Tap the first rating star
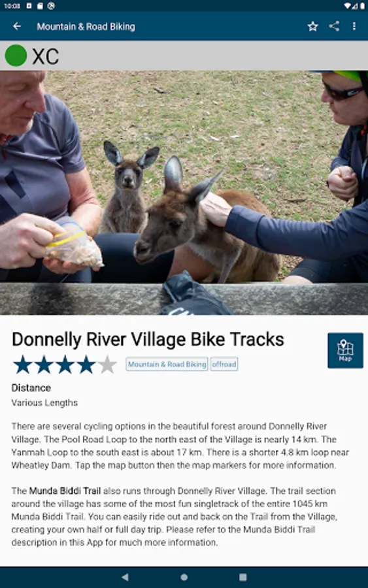 pyautogui.click(x=22, y=365)
